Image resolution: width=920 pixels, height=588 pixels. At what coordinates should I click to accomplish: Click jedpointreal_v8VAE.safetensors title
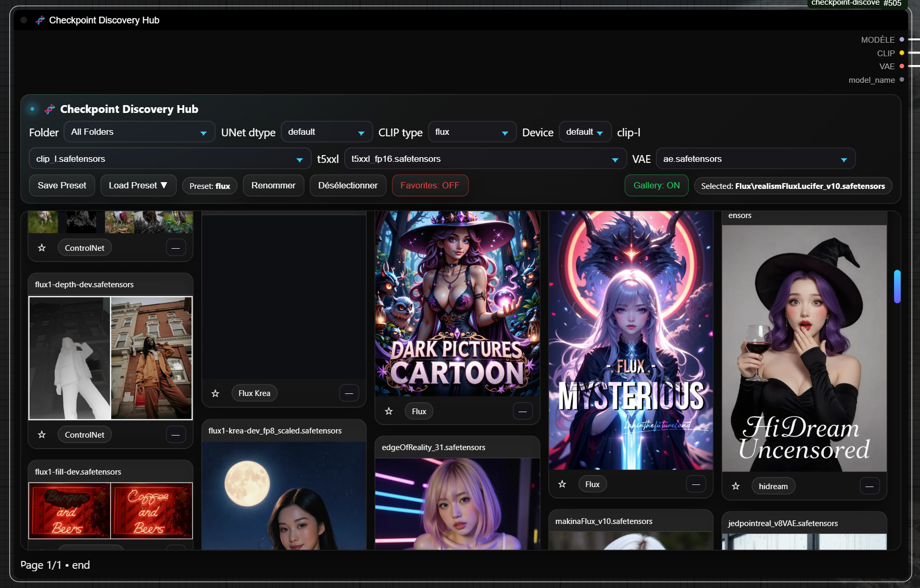click(x=783, y=523)
